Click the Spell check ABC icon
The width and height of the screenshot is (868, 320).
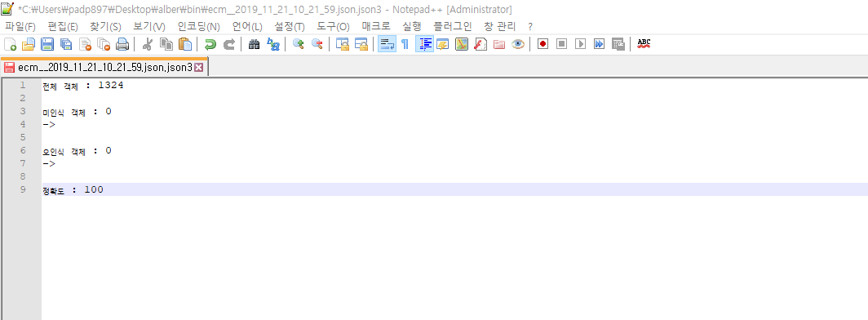(x=644, y=44)
